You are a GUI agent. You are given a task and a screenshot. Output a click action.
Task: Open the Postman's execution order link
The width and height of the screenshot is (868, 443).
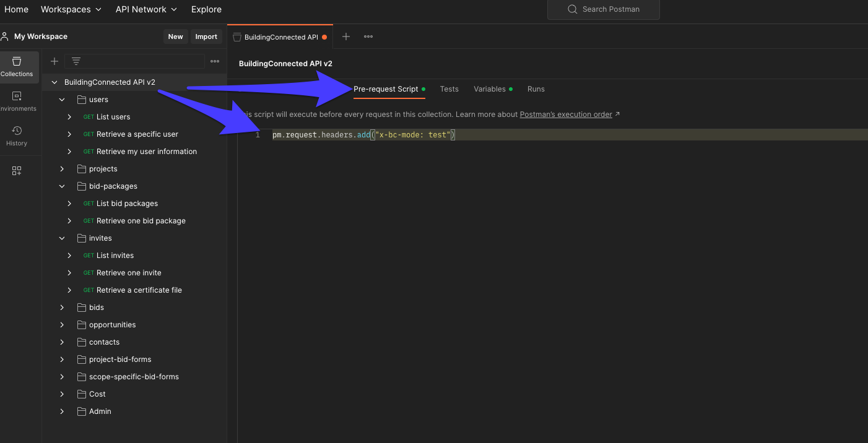click(x=565, y=114)
